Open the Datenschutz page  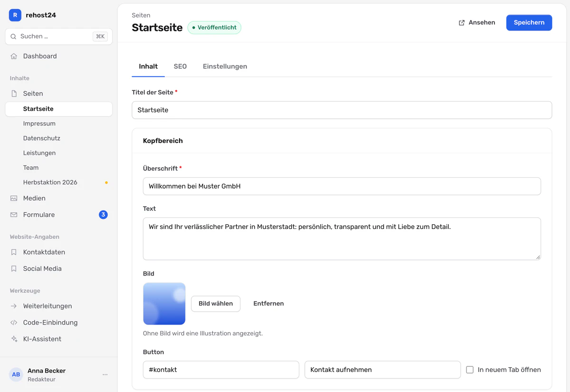[x=59, y=138]
